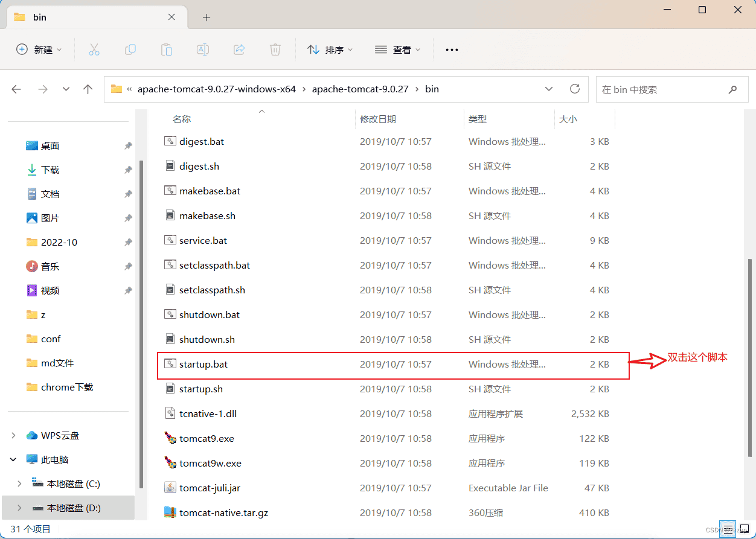Click the Delete trash can icon

coord(275,50)
